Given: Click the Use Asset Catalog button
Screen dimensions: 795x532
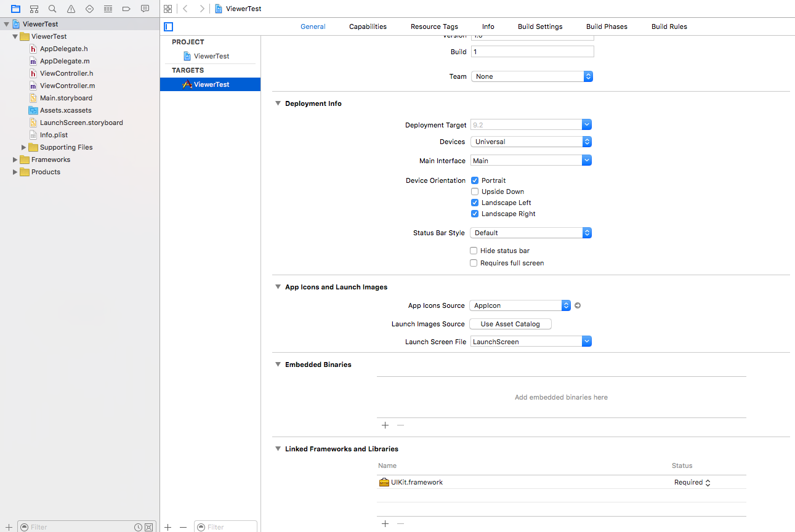Looking at the screenshot, I should pos(510,324).
